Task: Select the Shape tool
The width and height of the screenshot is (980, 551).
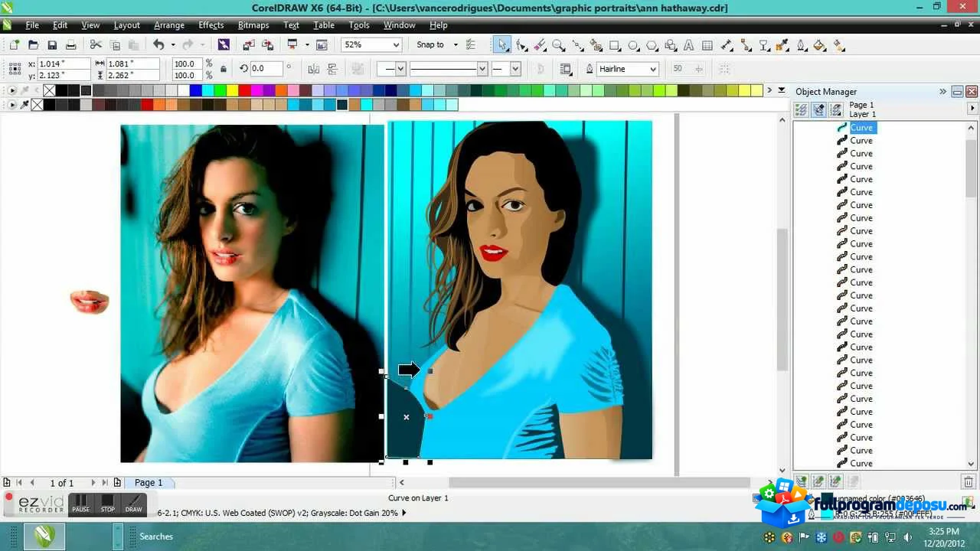Action: 521,45
